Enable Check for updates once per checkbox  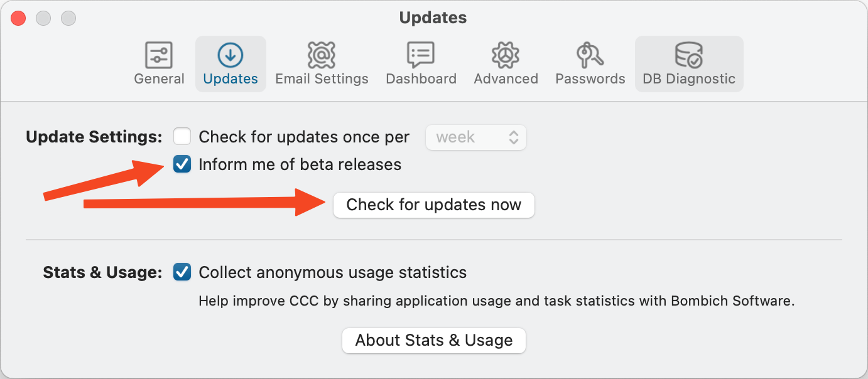pyautogui.click(x=182, y=136)
